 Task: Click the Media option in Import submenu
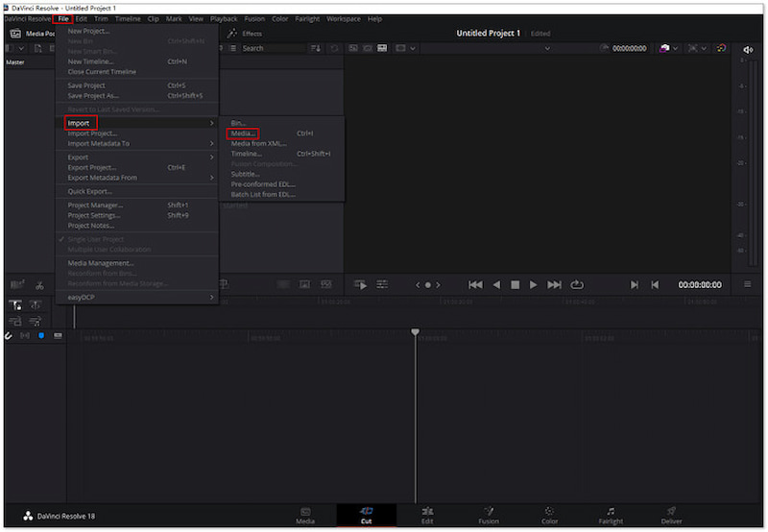pos(243,133)
